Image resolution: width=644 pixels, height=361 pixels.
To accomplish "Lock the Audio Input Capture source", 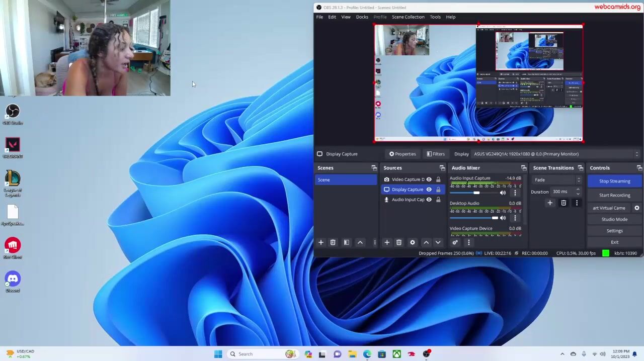I will [438, 200].
